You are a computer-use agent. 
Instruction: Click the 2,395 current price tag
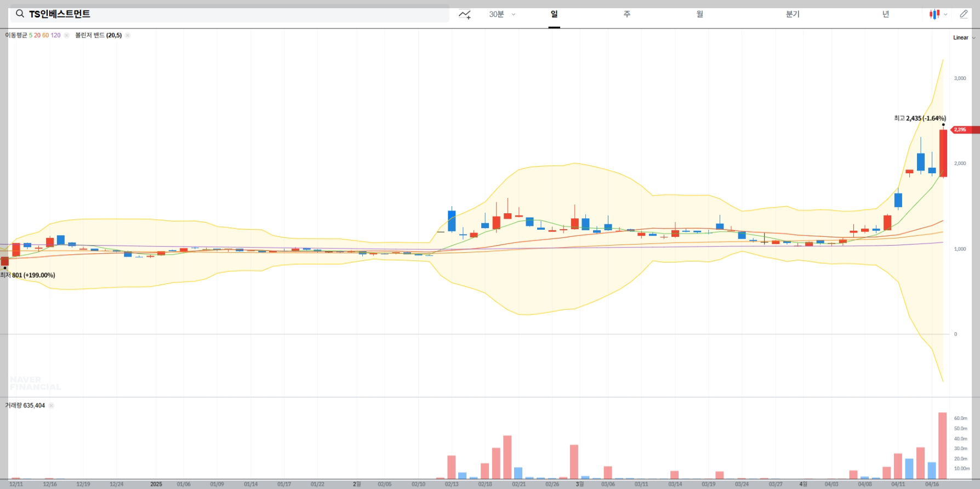click(964, 130)
